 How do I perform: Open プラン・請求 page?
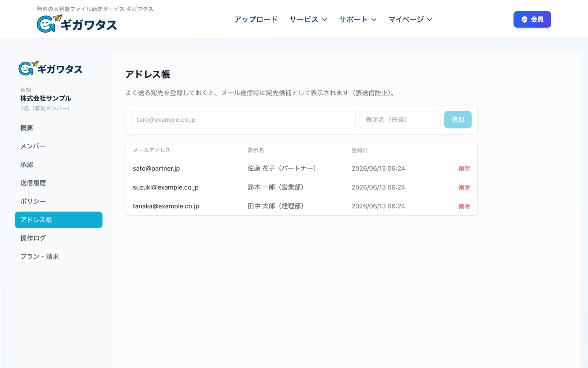[x=58, y=256]
